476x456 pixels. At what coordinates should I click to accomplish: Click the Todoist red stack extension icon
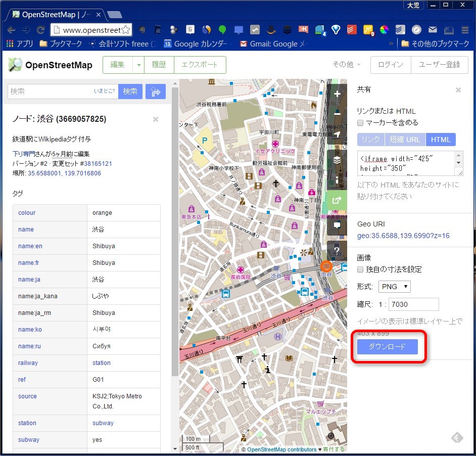[352, 30]
